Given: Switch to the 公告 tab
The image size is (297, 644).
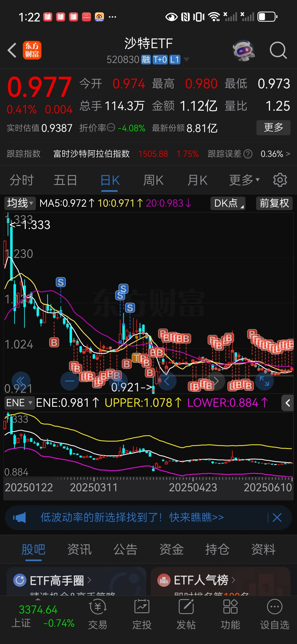Looking at the screenshot, I should tap(125, 549).
